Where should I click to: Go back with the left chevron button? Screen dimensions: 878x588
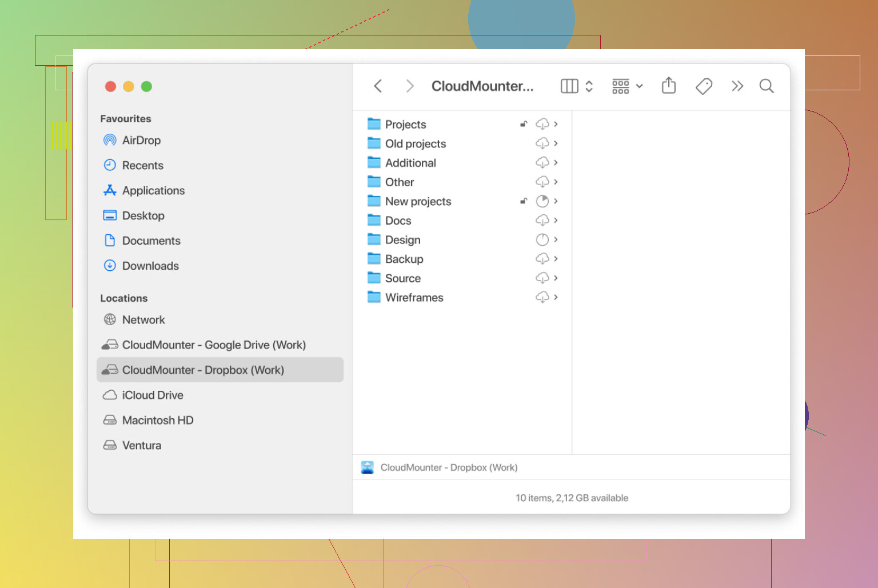(x=377, y=86)
